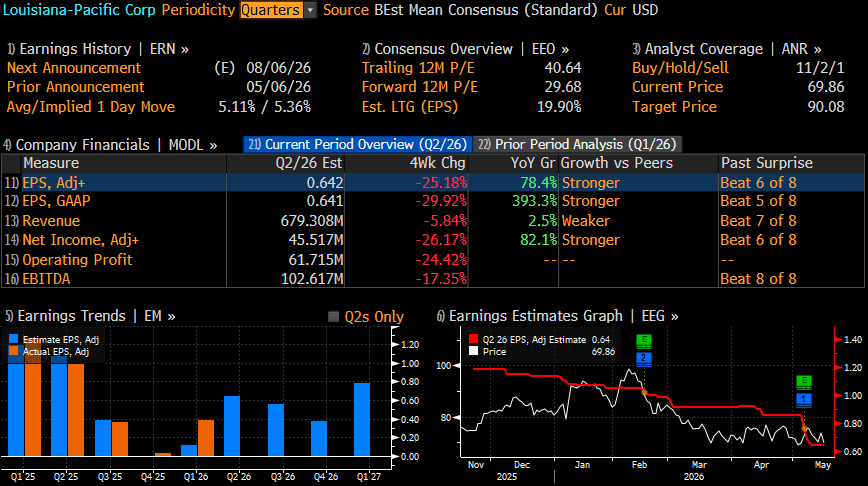Click the Weaker peer growth label for Revenue
This screenshot has width=868, height=486.
point(586,221)
